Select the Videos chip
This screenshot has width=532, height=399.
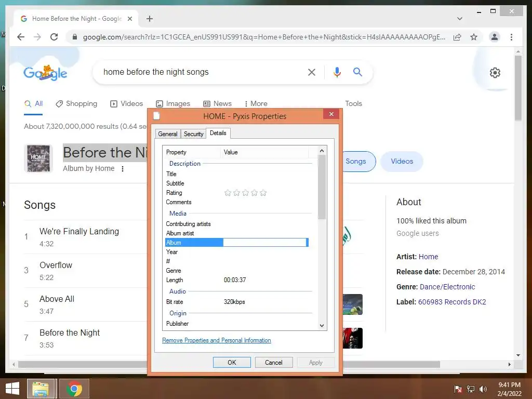pos(402,162)
